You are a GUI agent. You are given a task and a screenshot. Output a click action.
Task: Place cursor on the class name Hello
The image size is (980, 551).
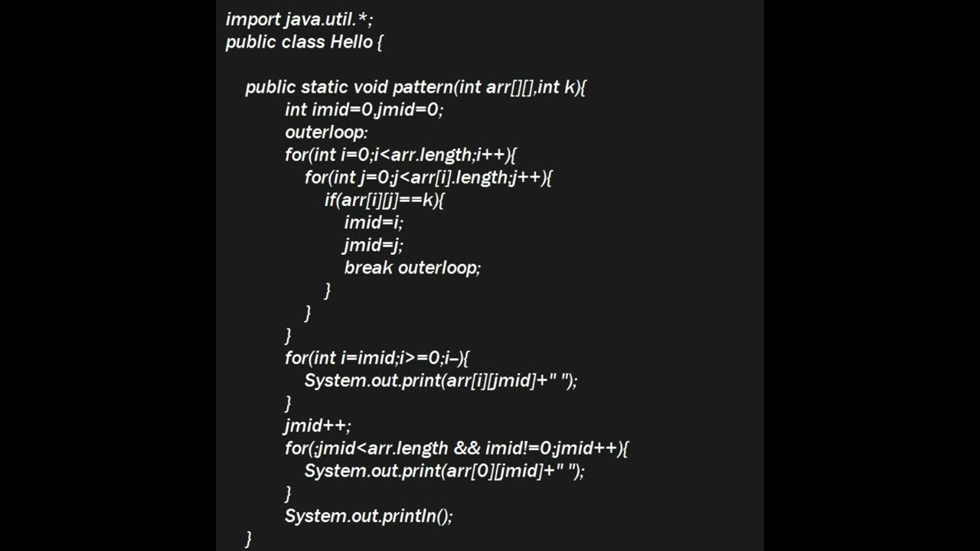point(351,41)
